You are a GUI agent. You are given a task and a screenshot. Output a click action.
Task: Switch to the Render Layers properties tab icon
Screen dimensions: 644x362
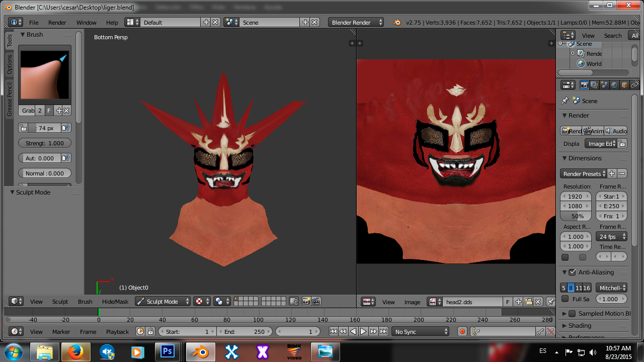pos(594,85)
